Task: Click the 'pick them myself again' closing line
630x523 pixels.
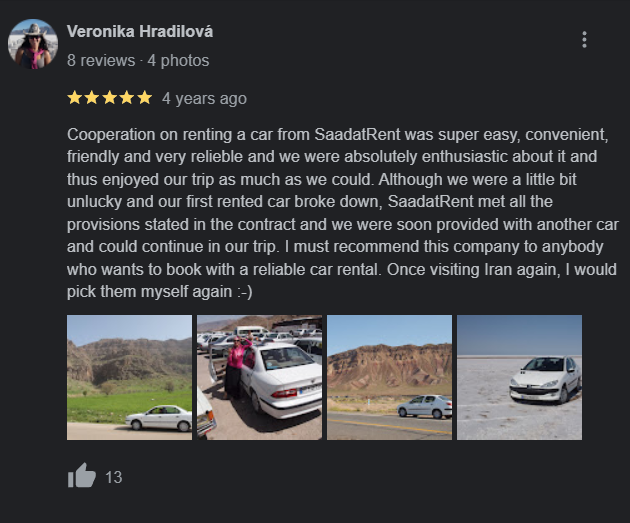Action: tap(160, 292)
